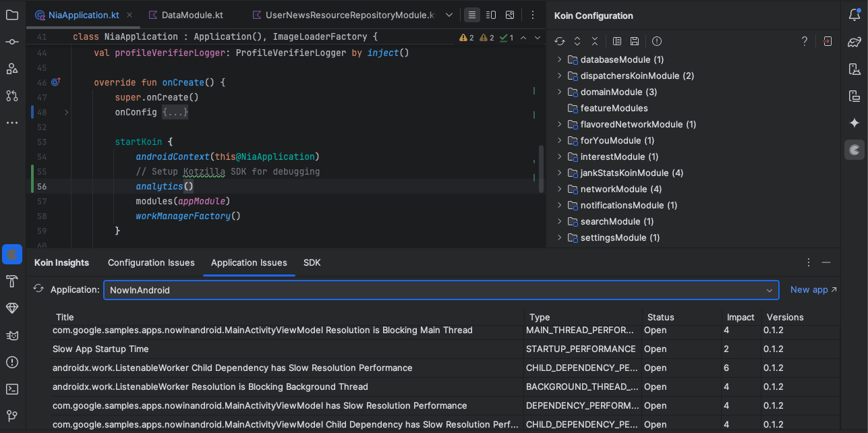Viewport: 868px width, 433px height.
Task: Open the Problems view from the left sidebar
Action: click(11, 362)
